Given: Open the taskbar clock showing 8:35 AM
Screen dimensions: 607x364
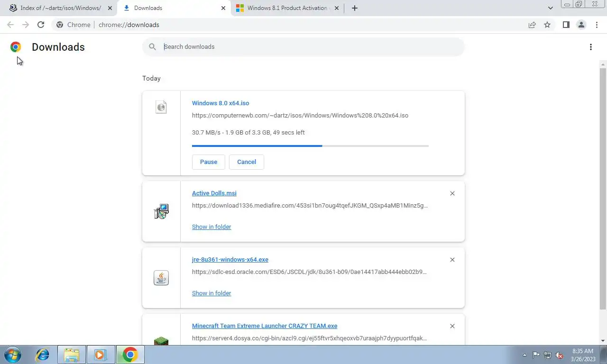Looking at the screenshot, I should [x=583, y=355].
